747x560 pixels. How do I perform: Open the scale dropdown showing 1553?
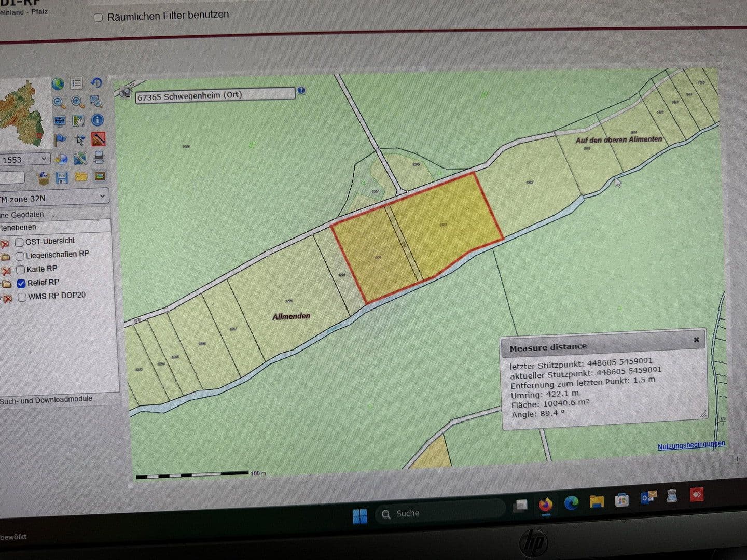pyautogui.click(x=25, y=159)
